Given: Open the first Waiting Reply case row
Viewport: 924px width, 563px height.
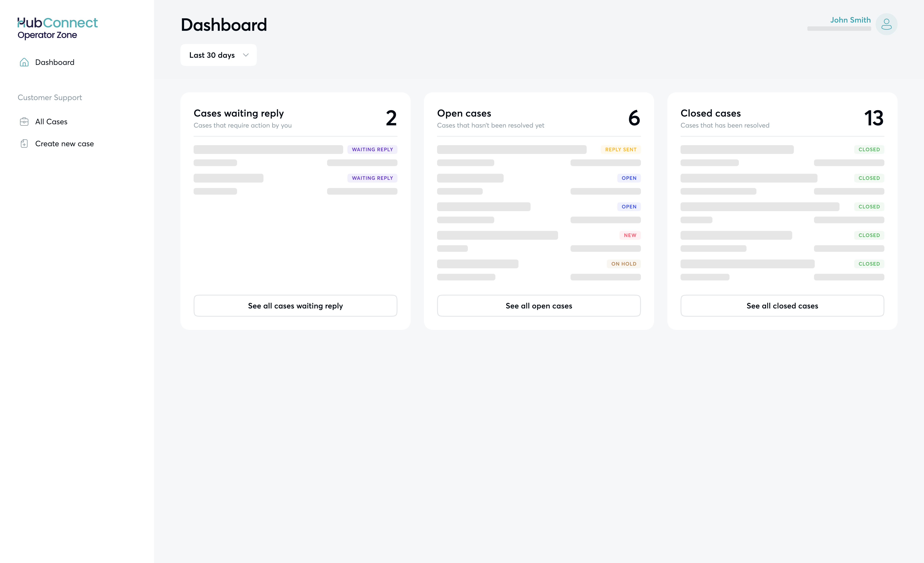Looking at the screenshot, I should (x=268, y=150).
